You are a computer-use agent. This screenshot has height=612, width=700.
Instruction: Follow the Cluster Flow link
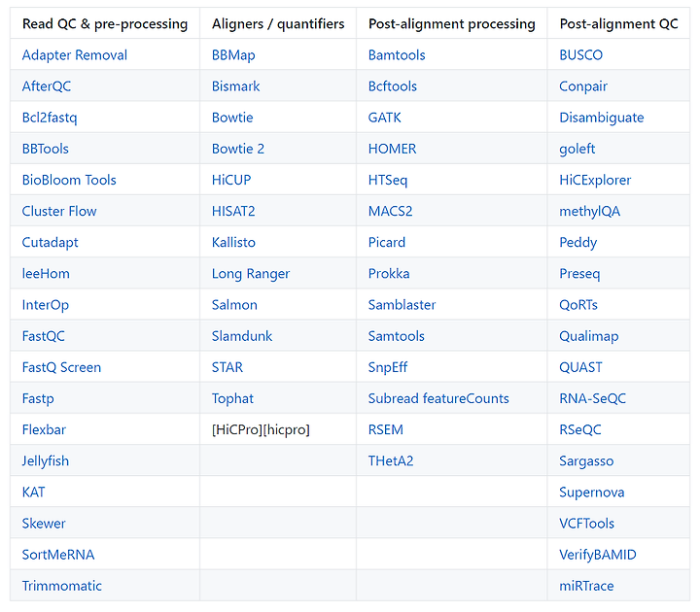point(59,211)
